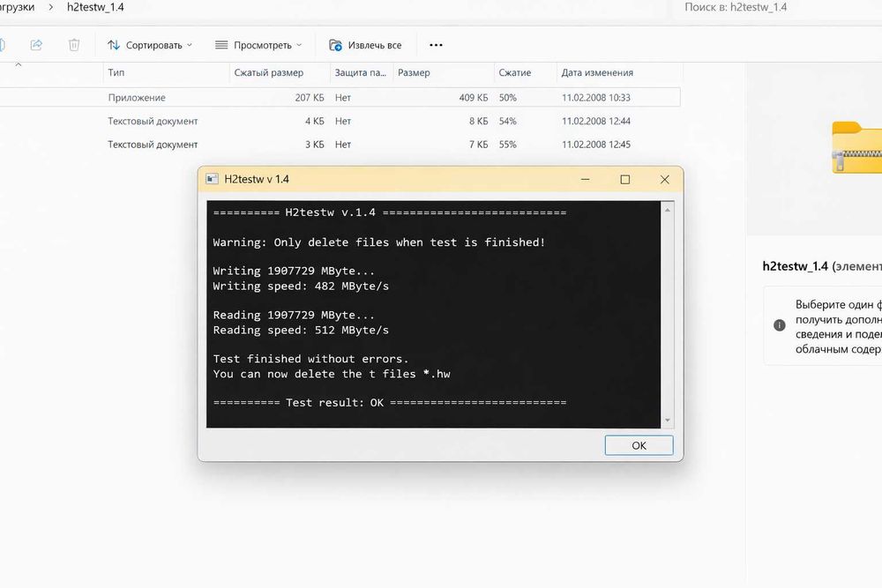The height and width of the screenshot is (588, 882).
Task: Click the H2testw title bar app icon
Action: (x=212, y=179)
